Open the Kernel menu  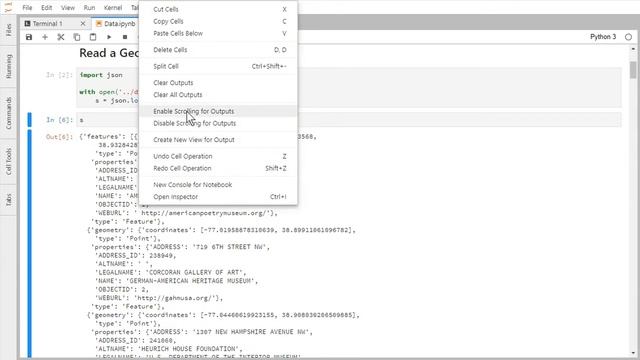tap(113, 8)
